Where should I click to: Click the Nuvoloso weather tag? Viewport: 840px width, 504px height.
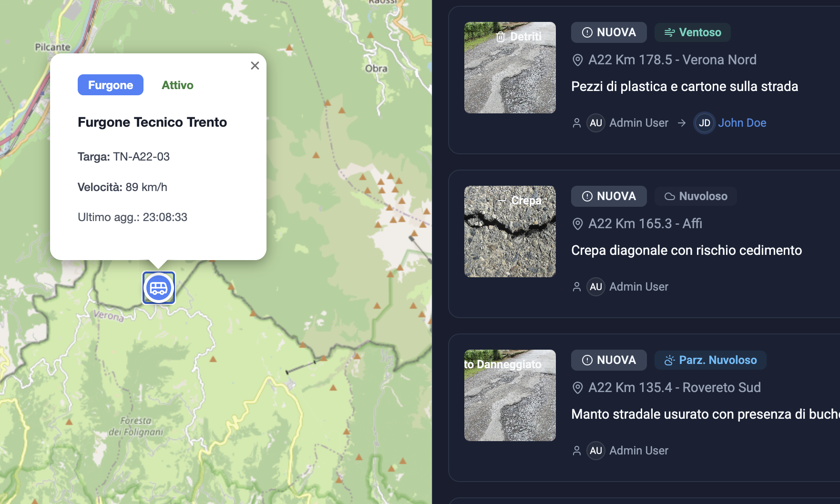tap(696, 196)
